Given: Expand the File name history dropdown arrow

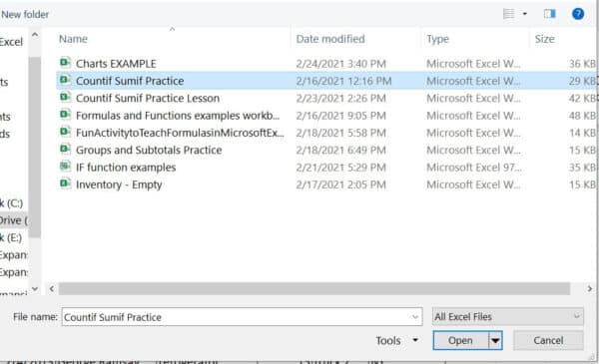Looking at the screenshot, I should tap(415, 317).
